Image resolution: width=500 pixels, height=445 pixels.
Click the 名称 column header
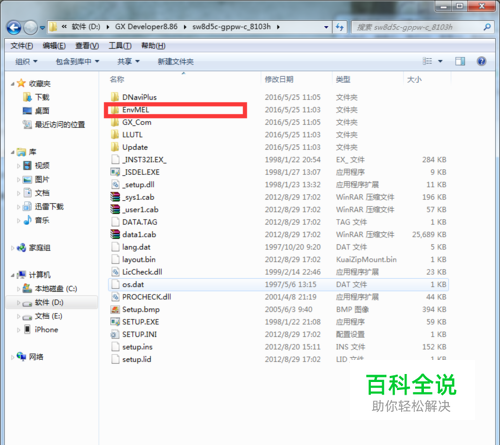[x=117, y=79]
